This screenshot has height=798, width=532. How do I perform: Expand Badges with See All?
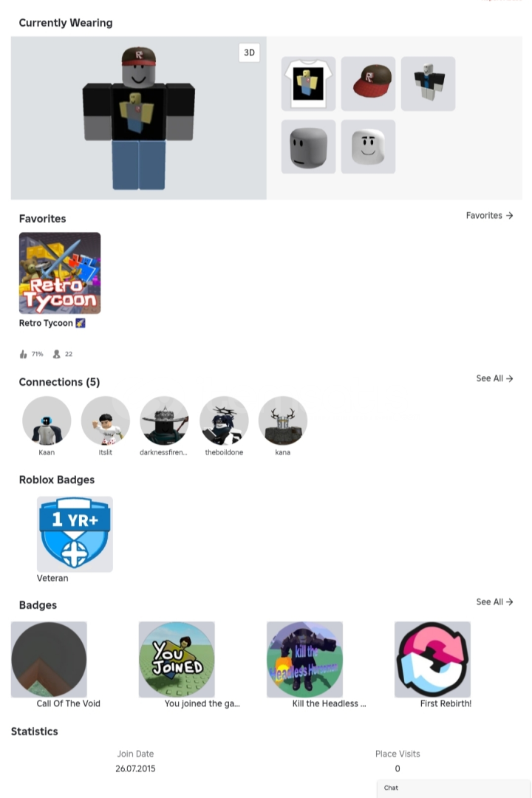[494, 601]
